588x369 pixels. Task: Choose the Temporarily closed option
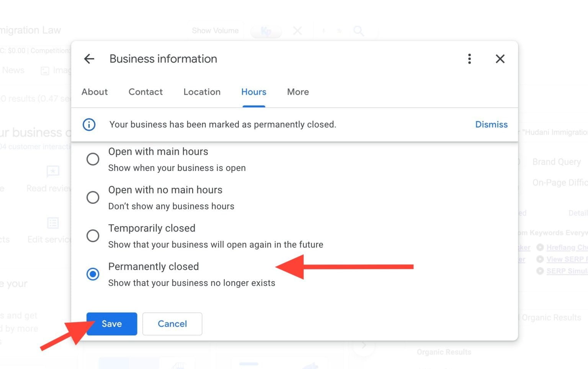[93, 236]
